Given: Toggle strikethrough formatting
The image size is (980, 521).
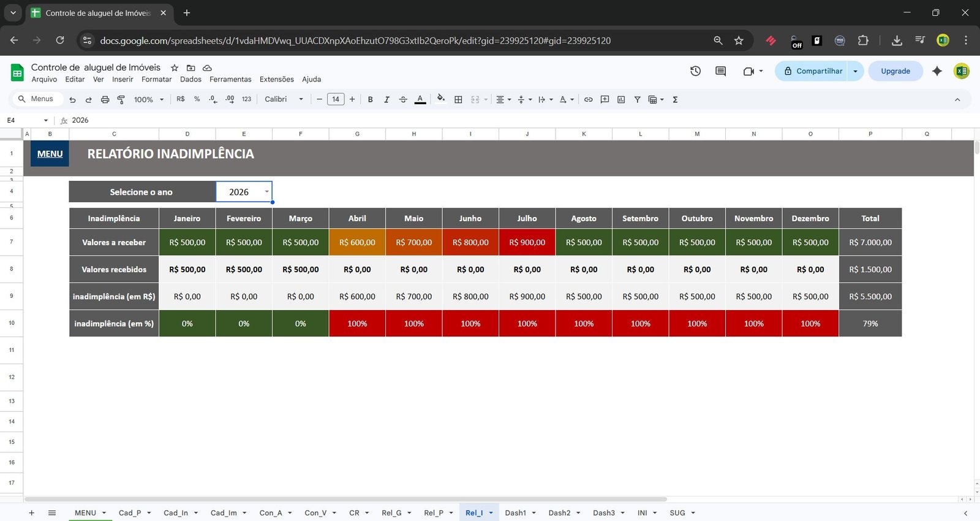Looking at the screenshot, I should coord(403,99).
